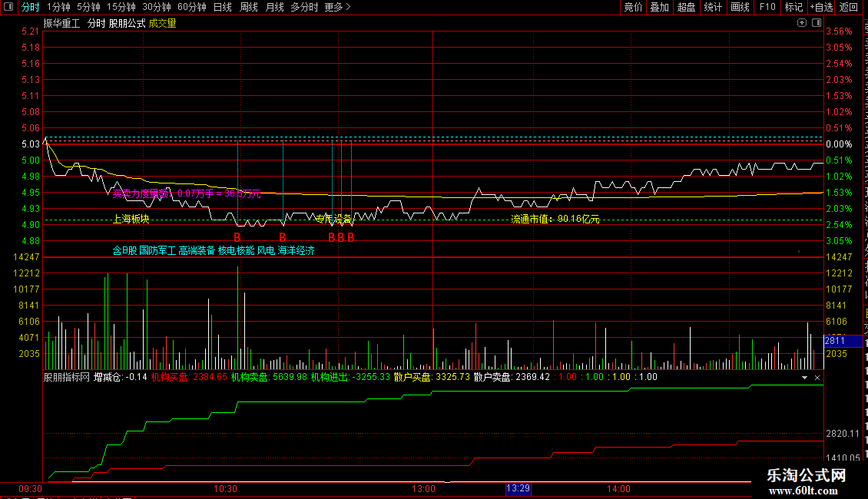
Task: Select the 30分钟 period tab
Action: tap(157, 7)
